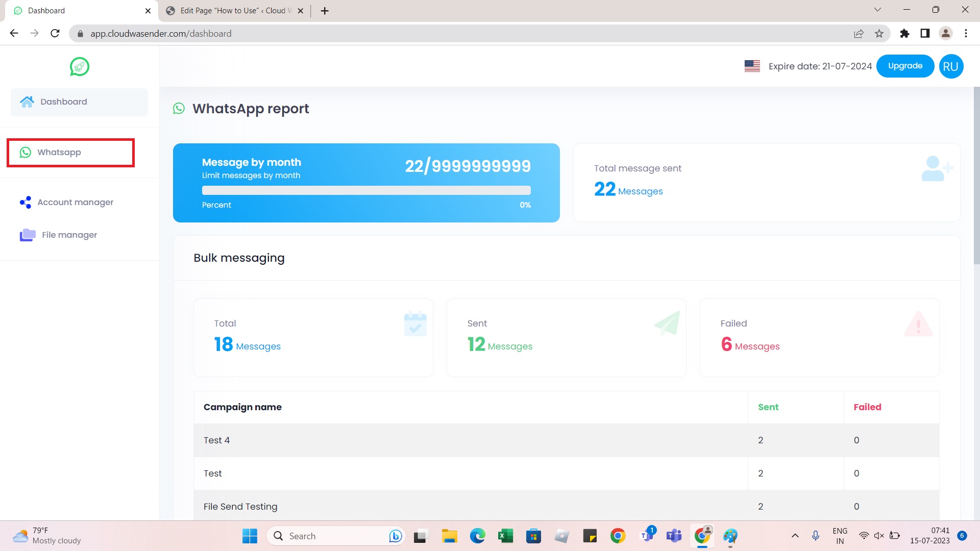
Task: Click the WhatsApp report green icon
Action: click(x=178, y=108)
